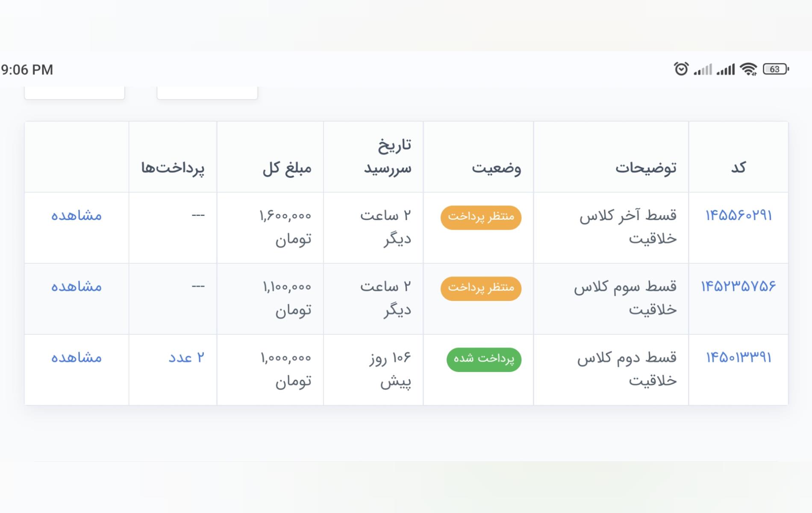Tap the first cellular signal bars icon
Image resolution: width=812 pixels, height=513 pixels.
click(703, 69)
